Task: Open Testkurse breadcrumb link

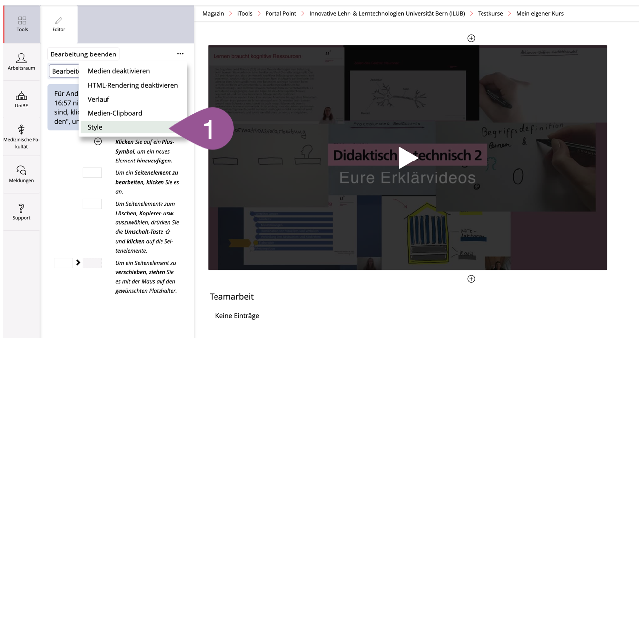Action: click(x=490, y=14)
